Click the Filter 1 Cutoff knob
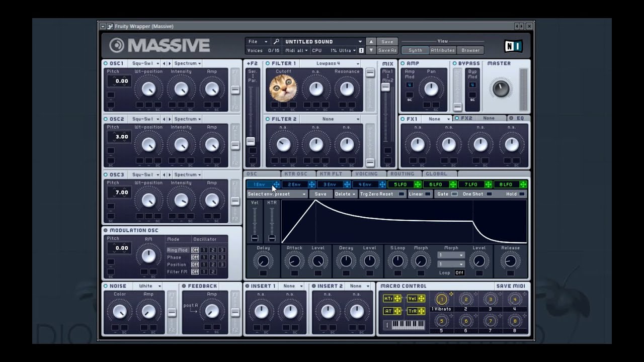 283,88
